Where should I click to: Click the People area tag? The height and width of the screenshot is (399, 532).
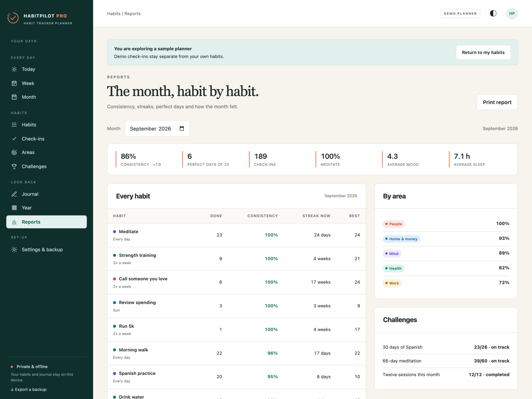click(x=393, y=224)
